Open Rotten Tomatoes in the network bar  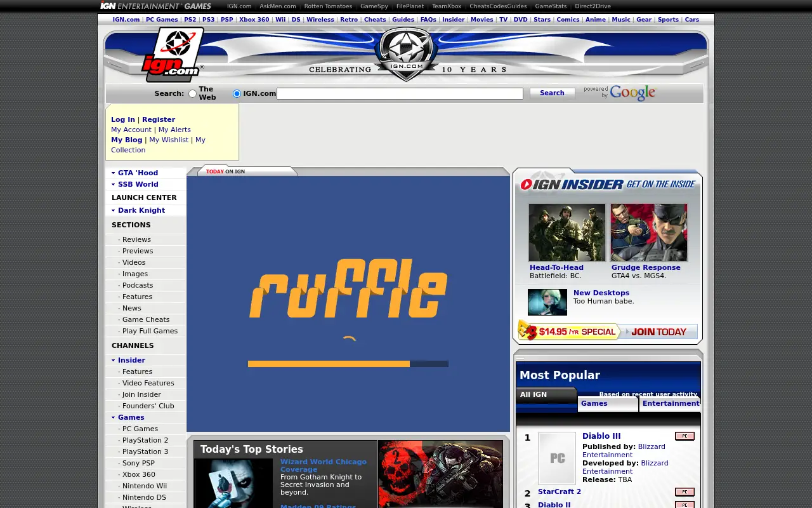tap(328, 6)
